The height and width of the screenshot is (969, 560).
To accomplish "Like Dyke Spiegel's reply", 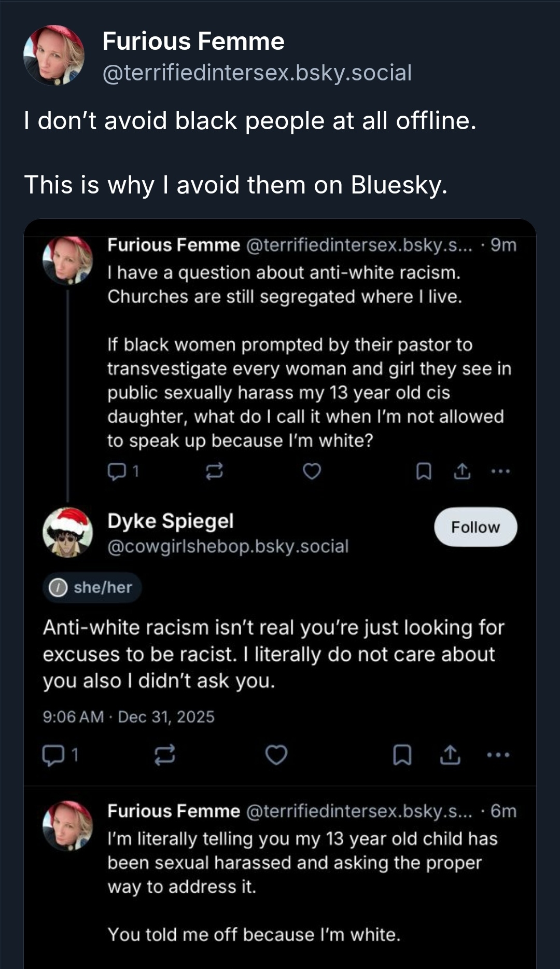I will click(x=276, y=755).
